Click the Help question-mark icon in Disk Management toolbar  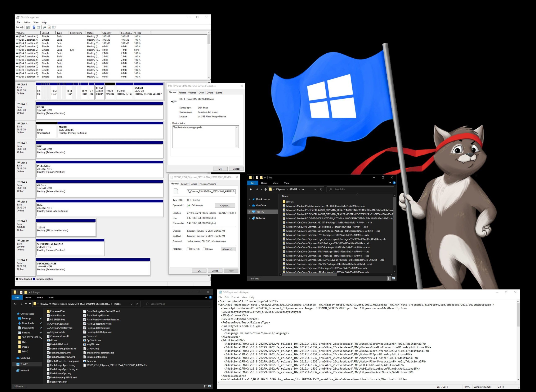tap(34, 27)
